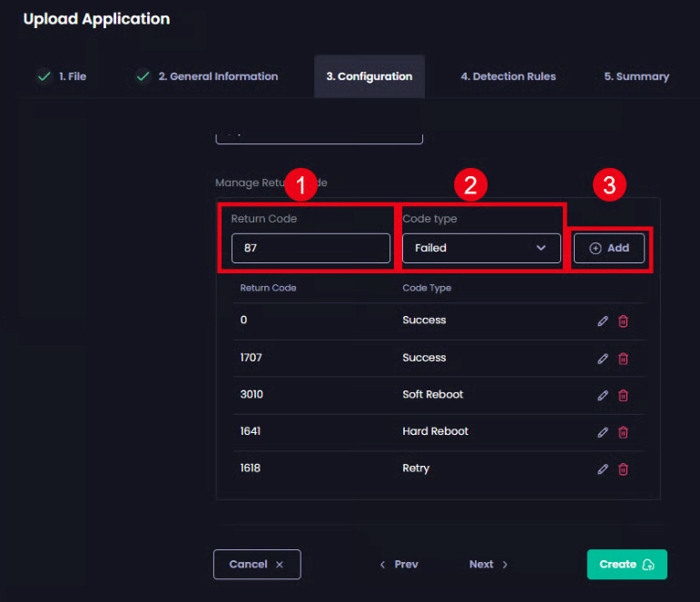Edit the 1707 Success return code
The width and height of the screenshot is (700, 602).
point(603,358)
